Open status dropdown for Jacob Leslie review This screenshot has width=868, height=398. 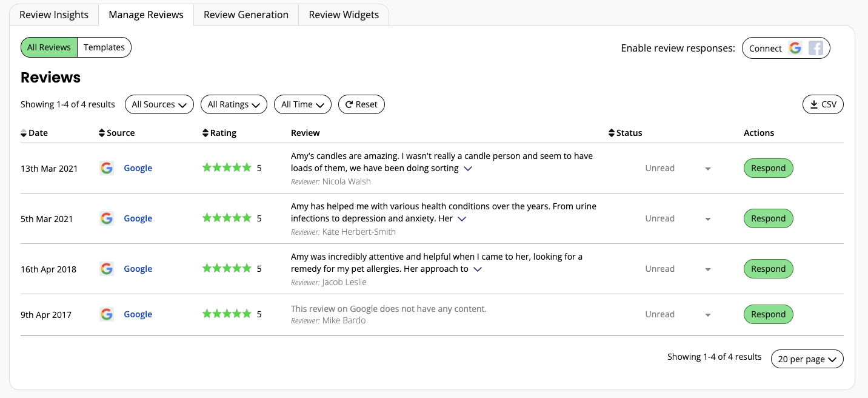707,269
